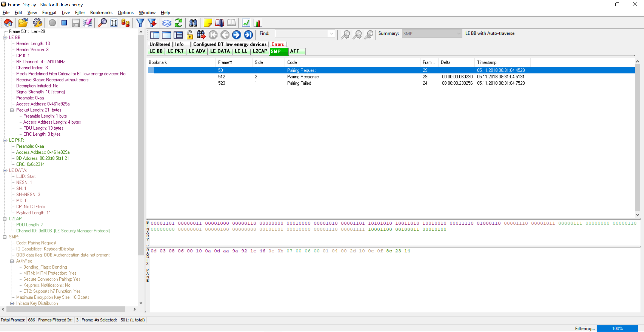Open the Live menu
Image resolution: width=644 pixels, height=332 pixels.
pos(66,13)
